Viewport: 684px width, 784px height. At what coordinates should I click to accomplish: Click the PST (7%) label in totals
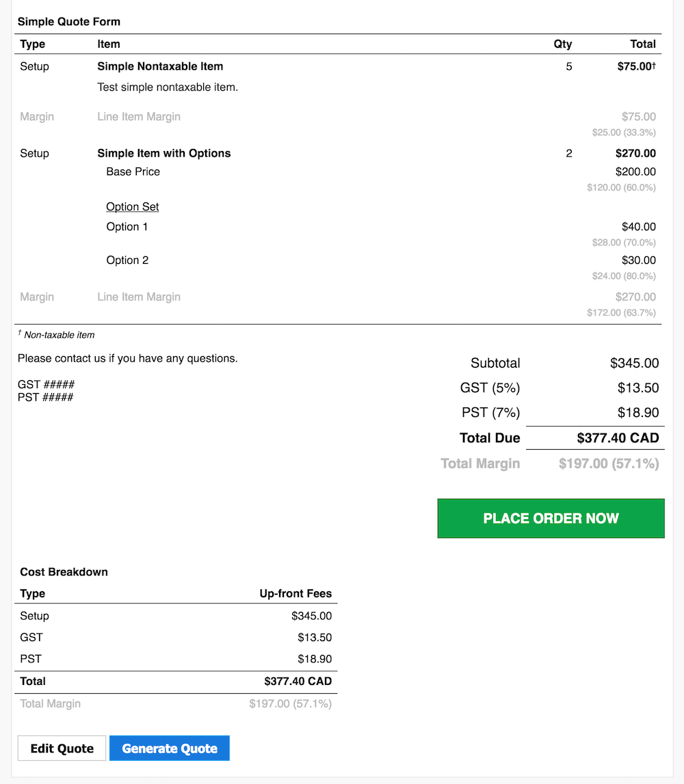(x=491, y=412)
